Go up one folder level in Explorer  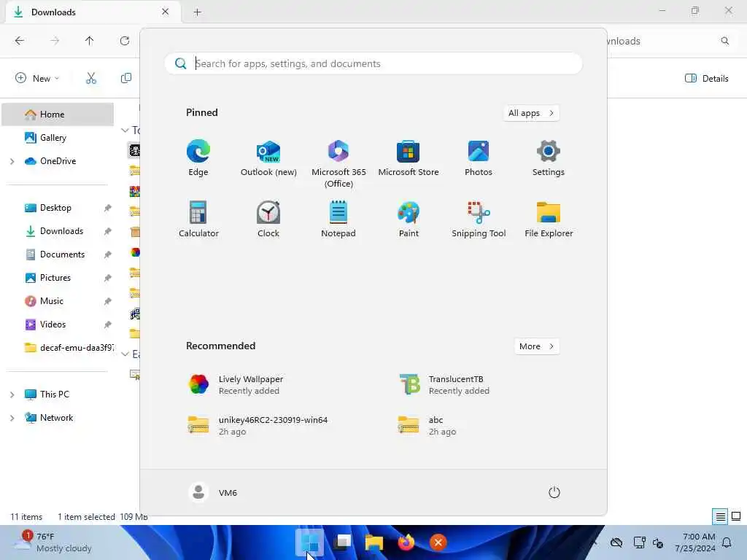90,41
